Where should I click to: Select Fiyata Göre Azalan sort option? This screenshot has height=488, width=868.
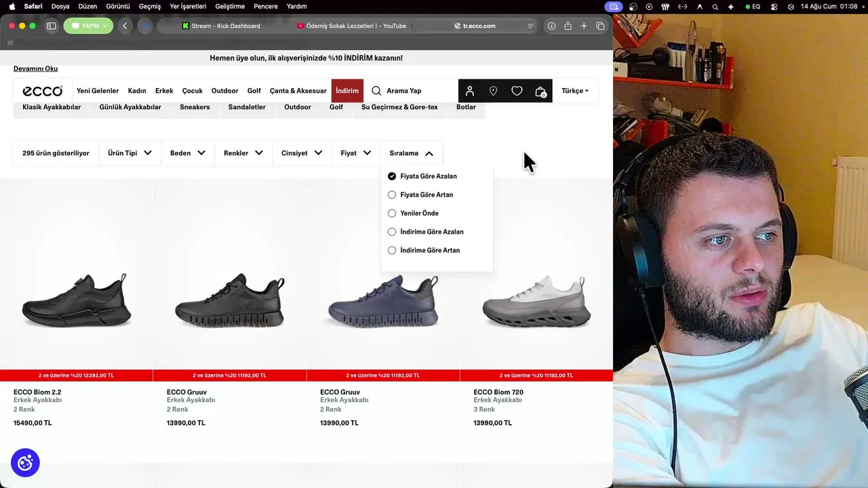coord(422,176)
